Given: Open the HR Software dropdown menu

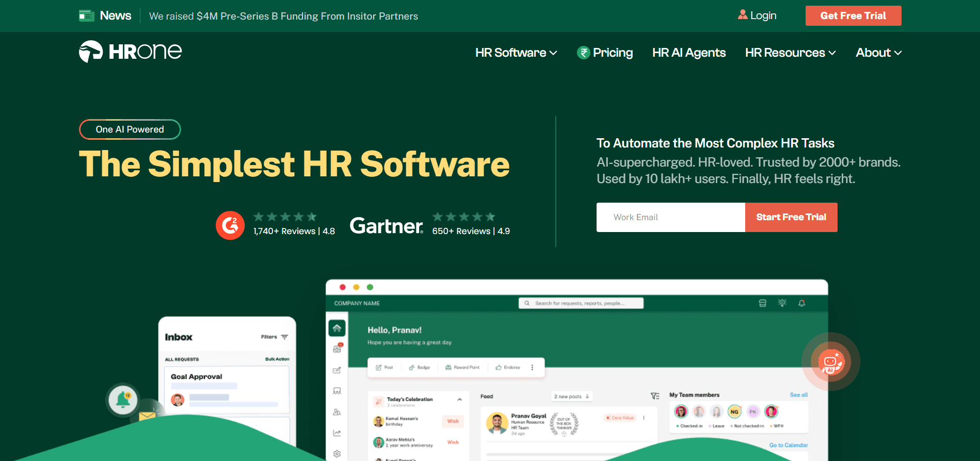Looking at the screenshot, I should [516, 53].
